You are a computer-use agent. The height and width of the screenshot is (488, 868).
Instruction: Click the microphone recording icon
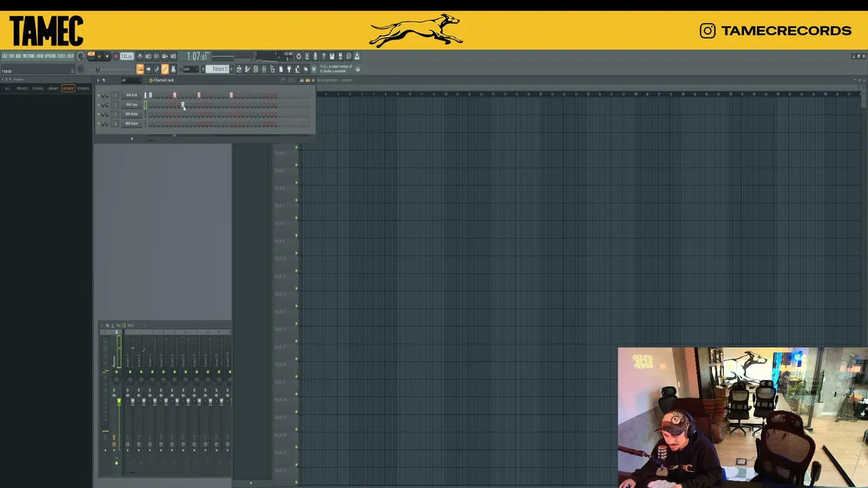[x=315, y=56]
